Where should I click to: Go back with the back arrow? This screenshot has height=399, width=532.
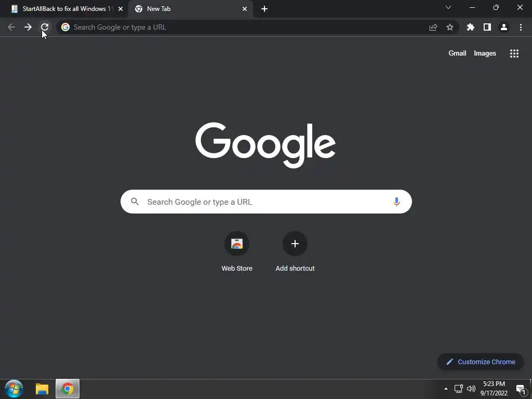tap(11, 27)
